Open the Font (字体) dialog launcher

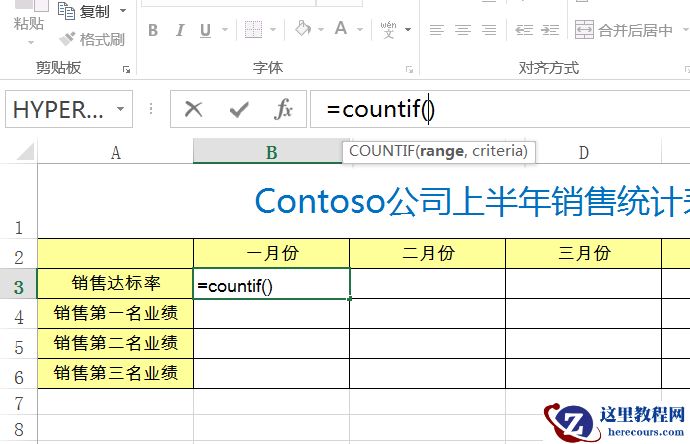pyautogui.click(x=410, y=70)
